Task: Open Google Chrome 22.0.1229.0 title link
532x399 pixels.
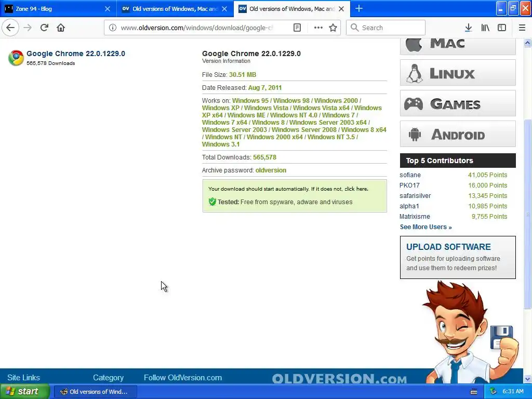Action: tap(76, 54)
